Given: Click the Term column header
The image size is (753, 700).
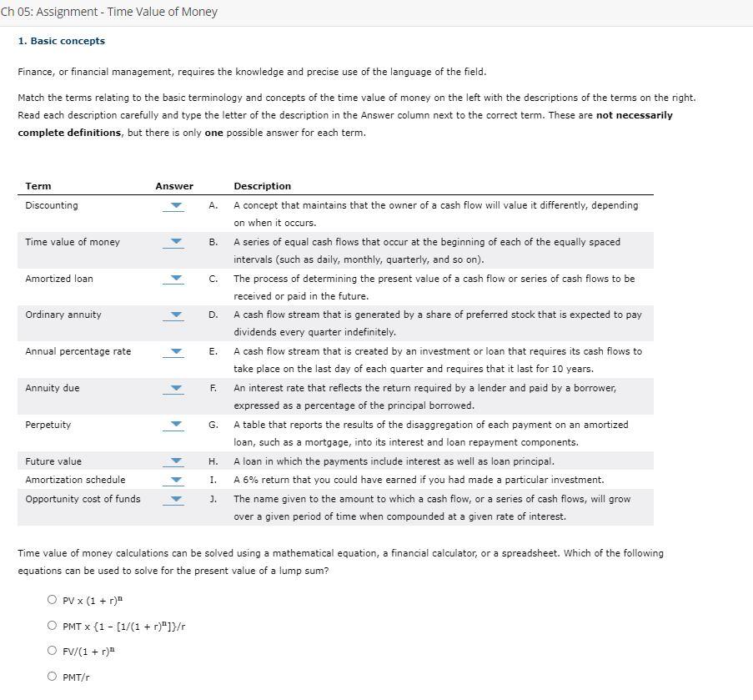Looking at the screenshot, I should coord(37,186).
